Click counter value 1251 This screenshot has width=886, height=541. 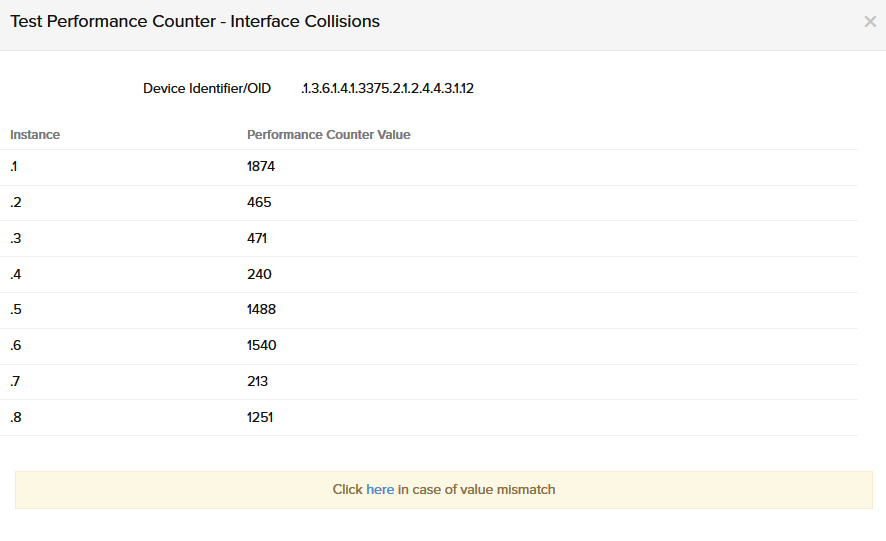260,418
